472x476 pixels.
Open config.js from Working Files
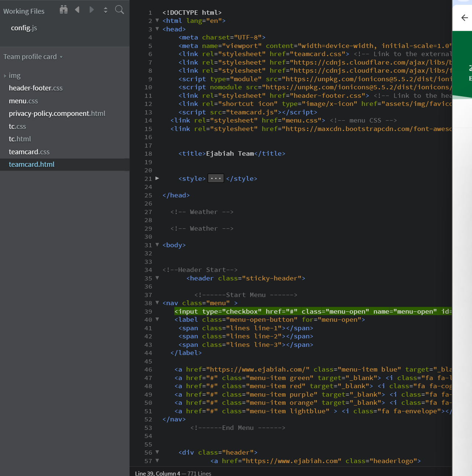(x=24, y=28)
